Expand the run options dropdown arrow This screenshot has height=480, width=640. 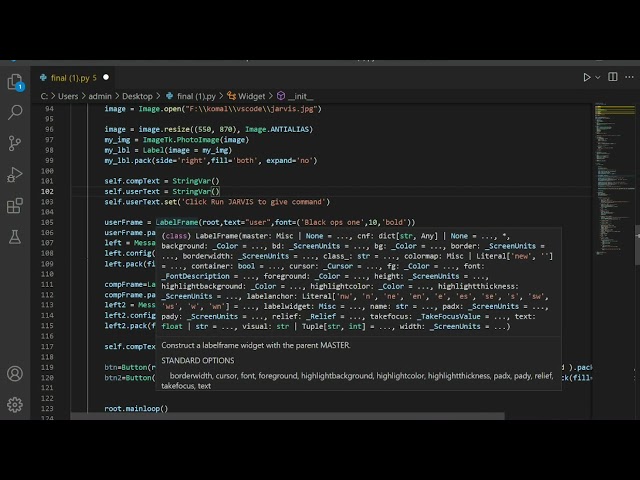[598, 77]
